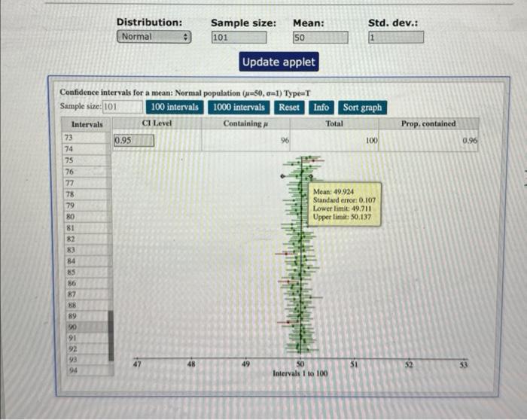Open the Info button
The width and height of the screenshot is (527, 420).
321,107
